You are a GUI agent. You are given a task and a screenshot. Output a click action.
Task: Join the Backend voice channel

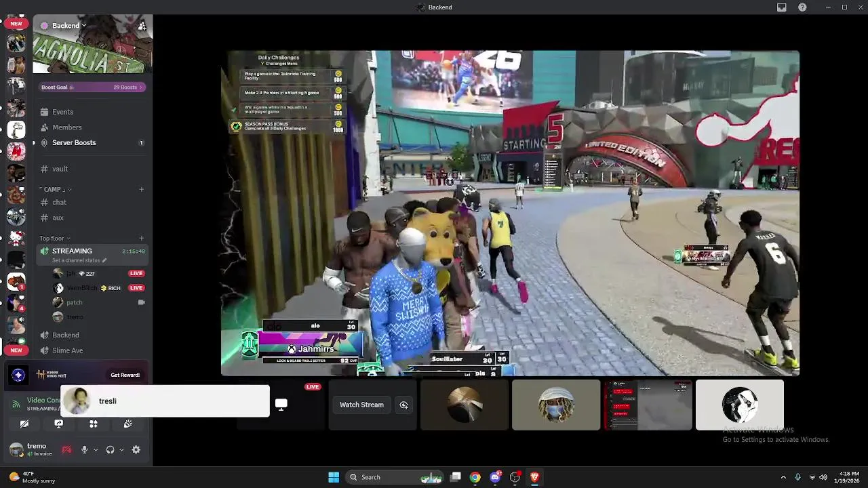[93, 335]
